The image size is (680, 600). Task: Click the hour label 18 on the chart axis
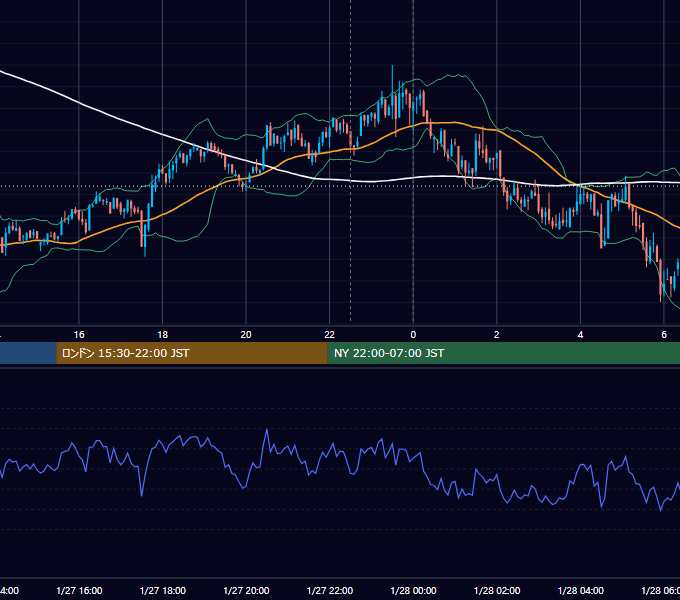163,335
